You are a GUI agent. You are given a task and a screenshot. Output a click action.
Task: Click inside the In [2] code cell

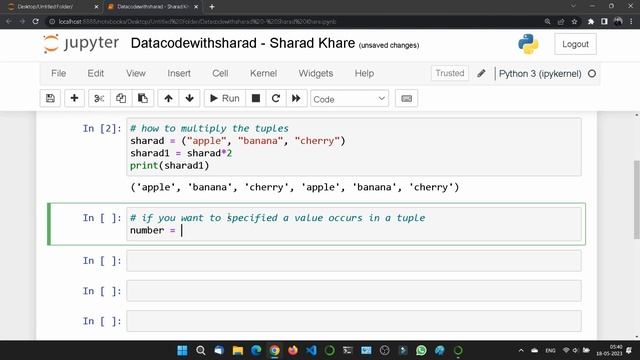tap(354, 147)
